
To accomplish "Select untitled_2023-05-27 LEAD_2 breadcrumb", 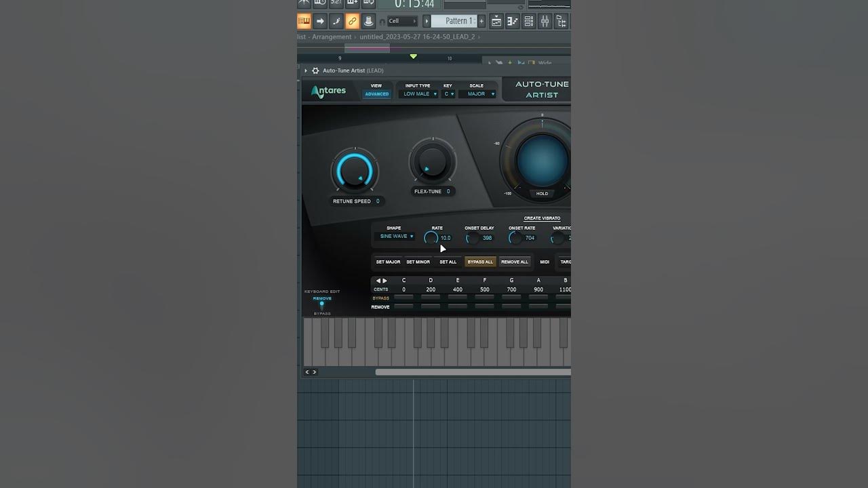I will pos(417,37).
